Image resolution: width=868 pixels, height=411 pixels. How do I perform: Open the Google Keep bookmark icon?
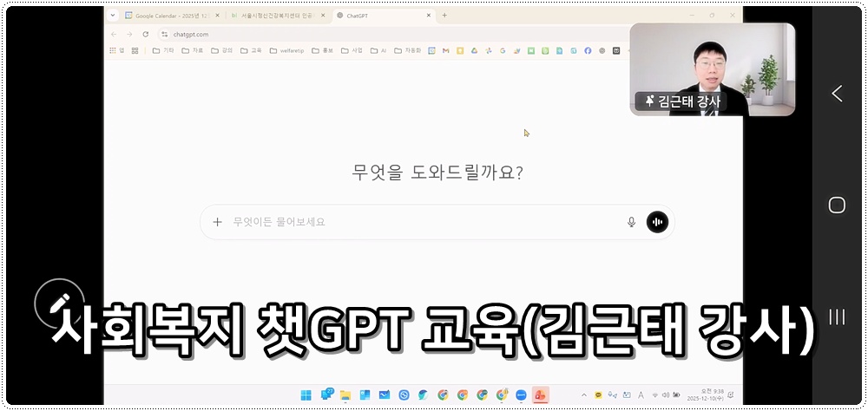click(460, 50)
